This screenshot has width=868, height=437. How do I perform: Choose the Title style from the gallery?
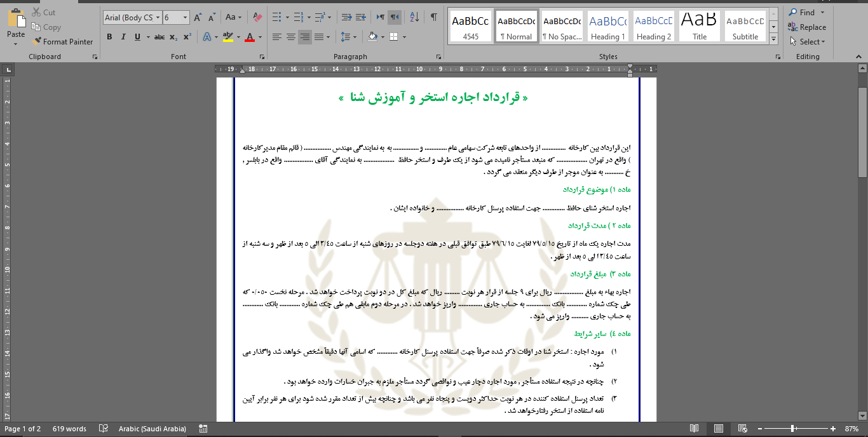pyautogui.click(x=699, y=26)
